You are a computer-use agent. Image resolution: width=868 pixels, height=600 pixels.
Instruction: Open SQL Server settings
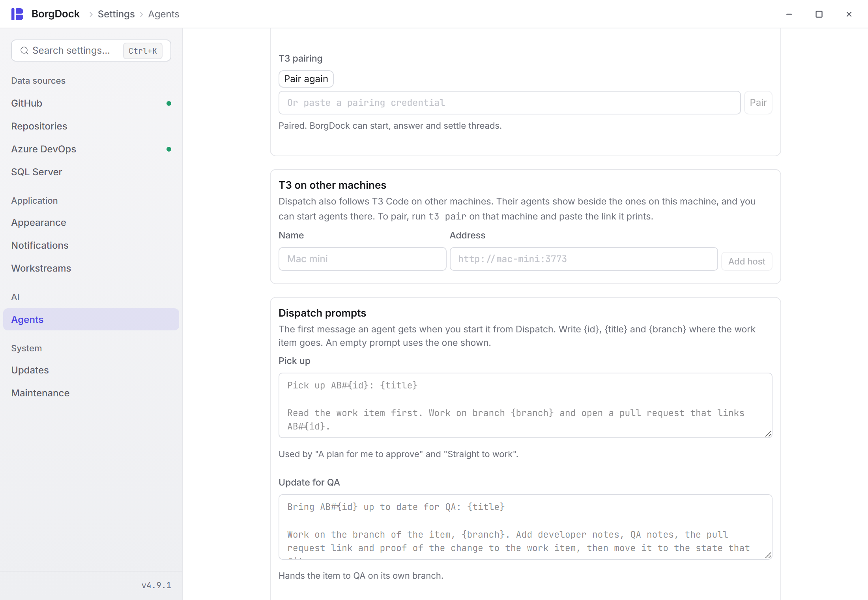pos(91,172)
